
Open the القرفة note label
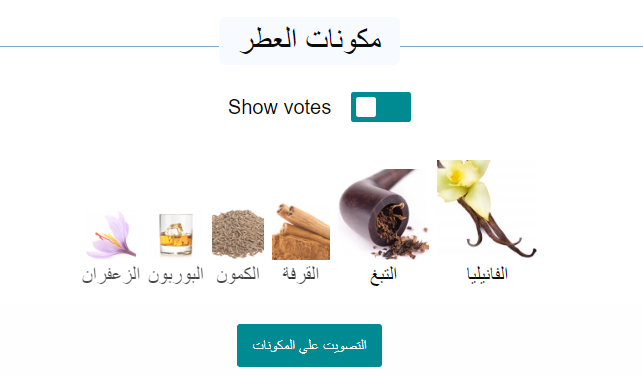coord(301,274)
